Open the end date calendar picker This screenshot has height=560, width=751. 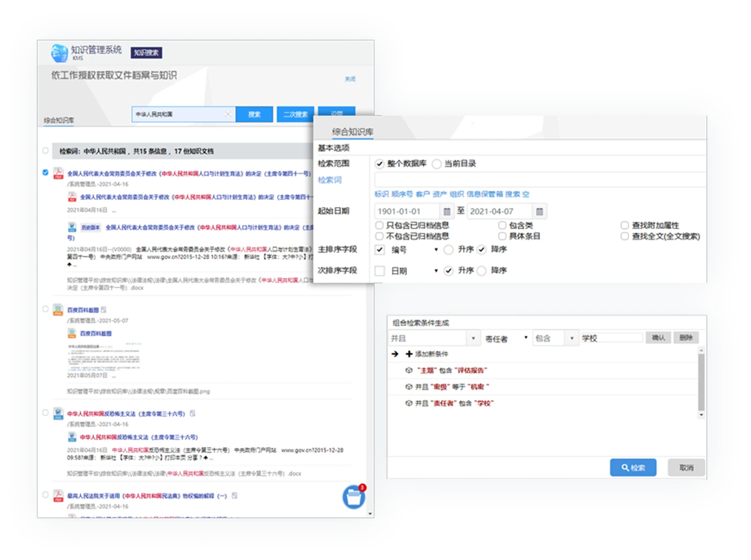tap(539, 212)
